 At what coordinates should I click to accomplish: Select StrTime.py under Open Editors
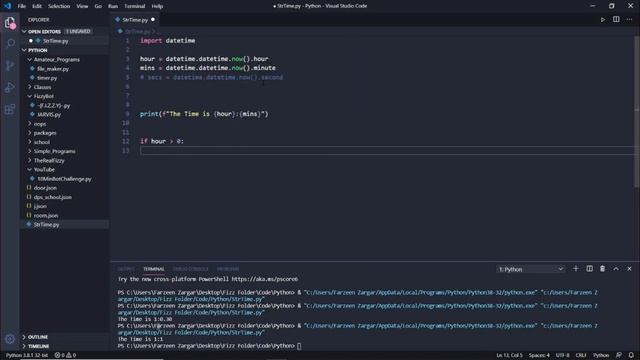[x=56, y=41]
